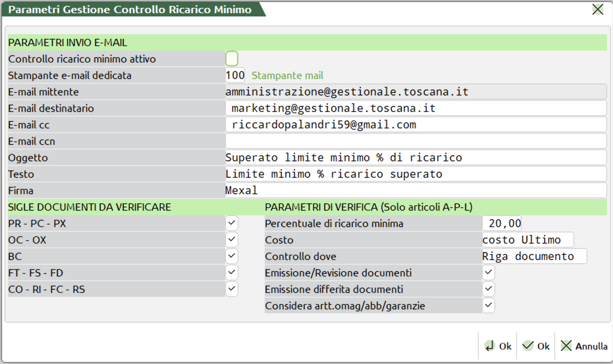Close the Parametri Gestione dialog window
This screenshot has height=364, width=613.
598,10
